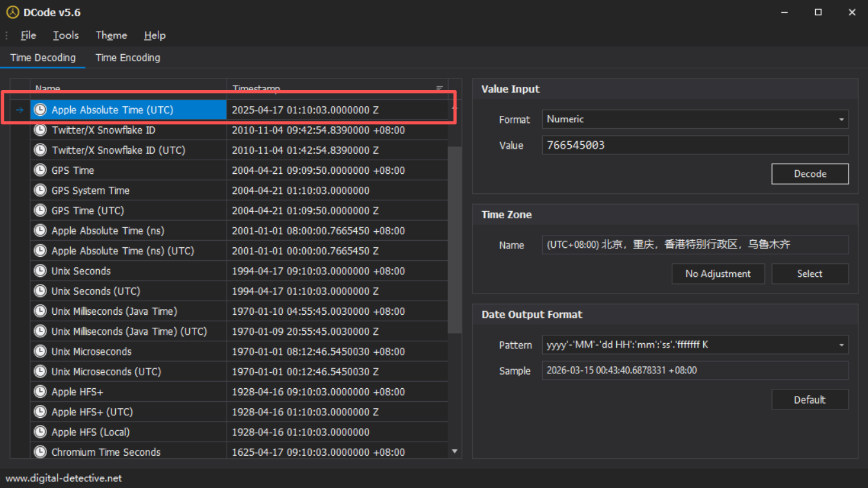The width and height of the screenshot is (868, 488).
Task: Open the Tools menu
Action: click(x=66, y=35)
